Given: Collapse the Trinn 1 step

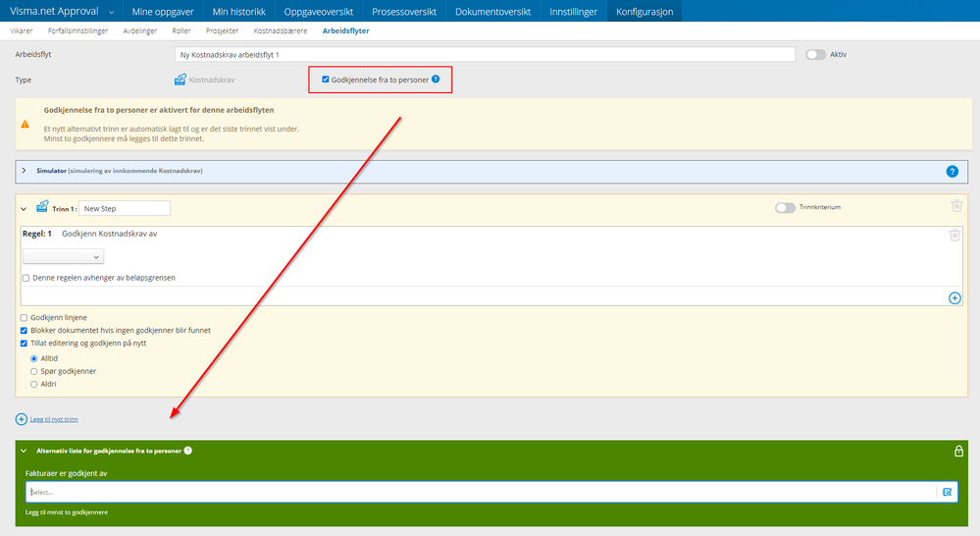Looking at the screenshot, I should click(24, 209).
